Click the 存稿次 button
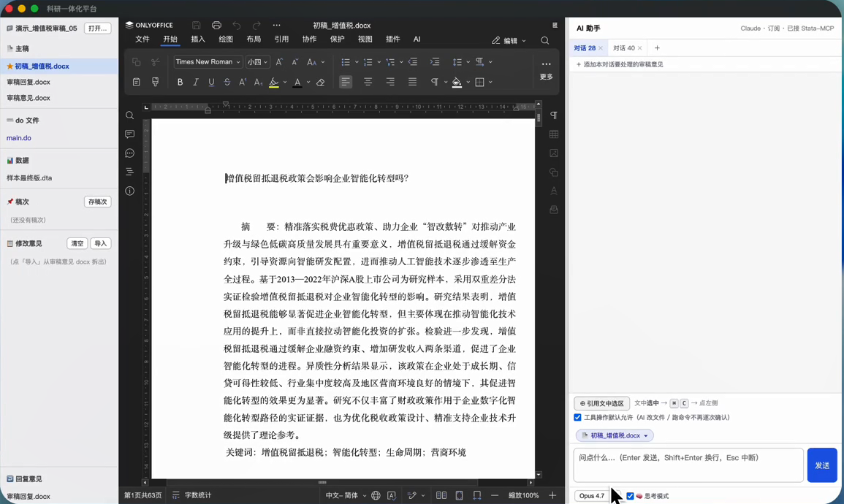 pos(97,202)
